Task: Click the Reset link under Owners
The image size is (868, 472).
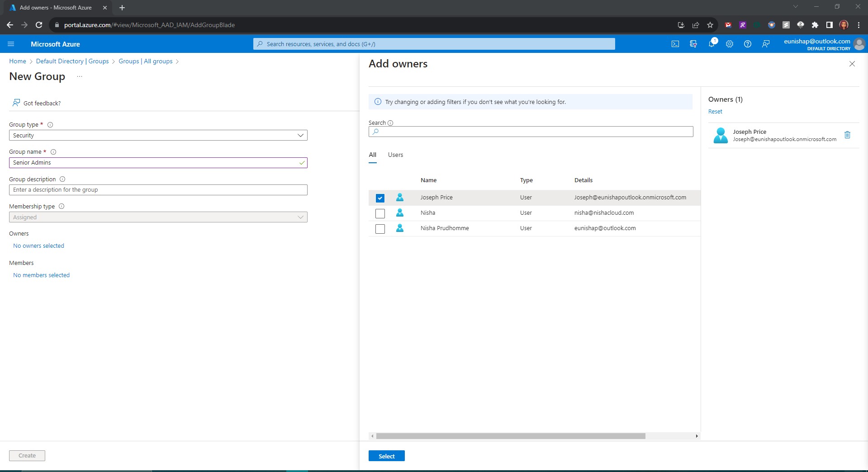Action: click(715, 111)
